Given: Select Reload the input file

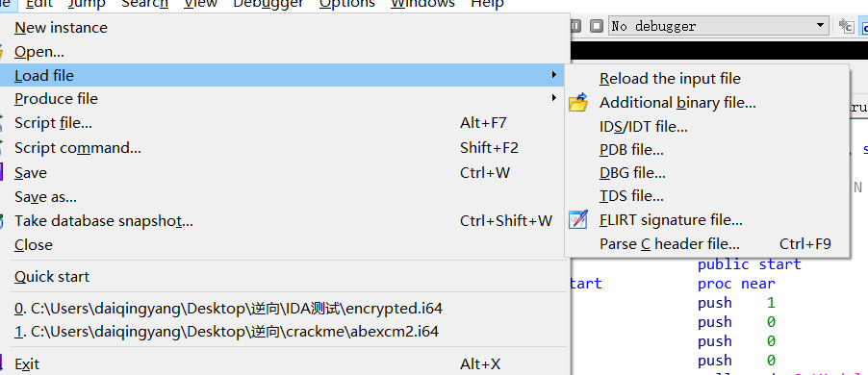Looking at the screenshot, I should point(670,79).
